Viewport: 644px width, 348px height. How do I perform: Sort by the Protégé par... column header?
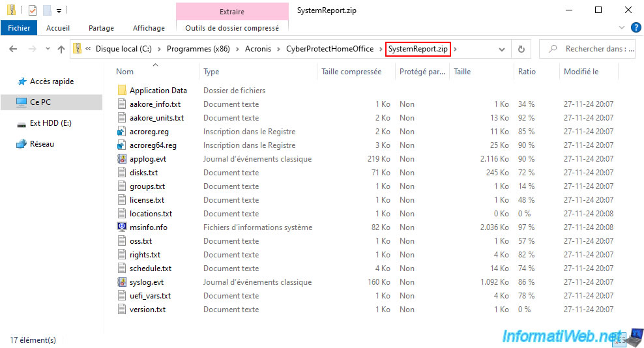point(422,72)
